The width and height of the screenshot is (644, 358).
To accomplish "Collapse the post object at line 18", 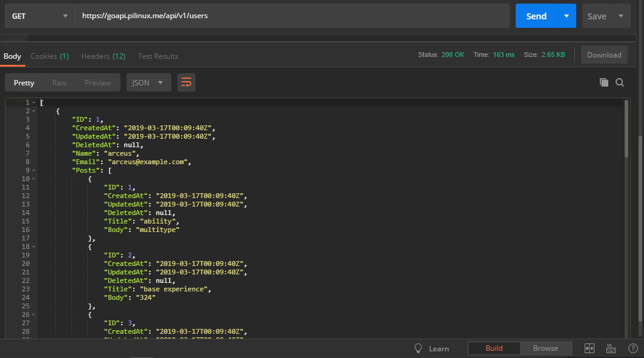I will [x=34, y=247].
